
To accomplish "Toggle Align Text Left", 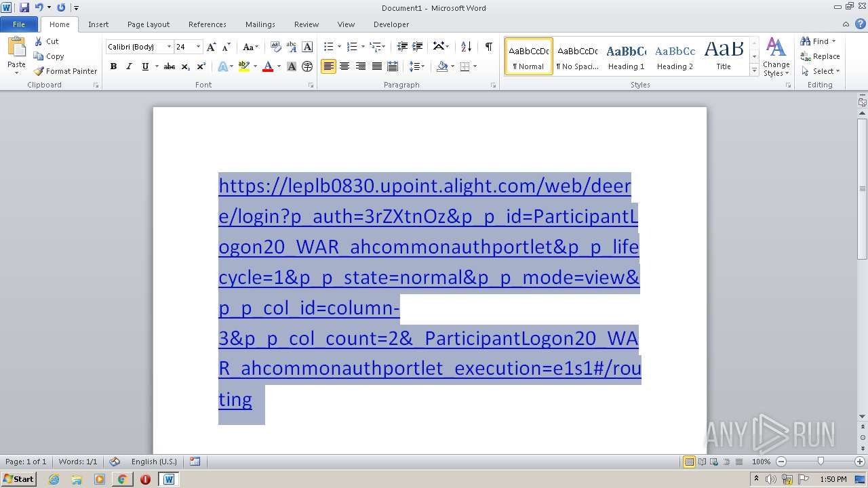I will pos(328,66).
